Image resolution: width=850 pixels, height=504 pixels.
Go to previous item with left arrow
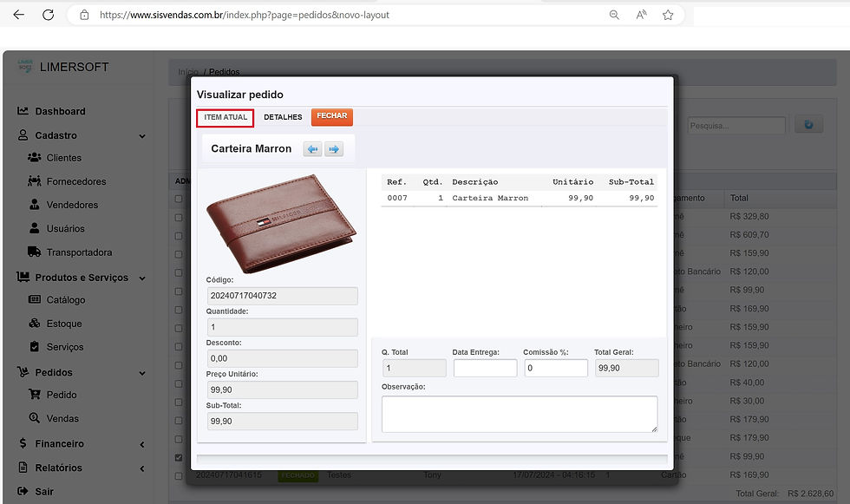(312, 149)
